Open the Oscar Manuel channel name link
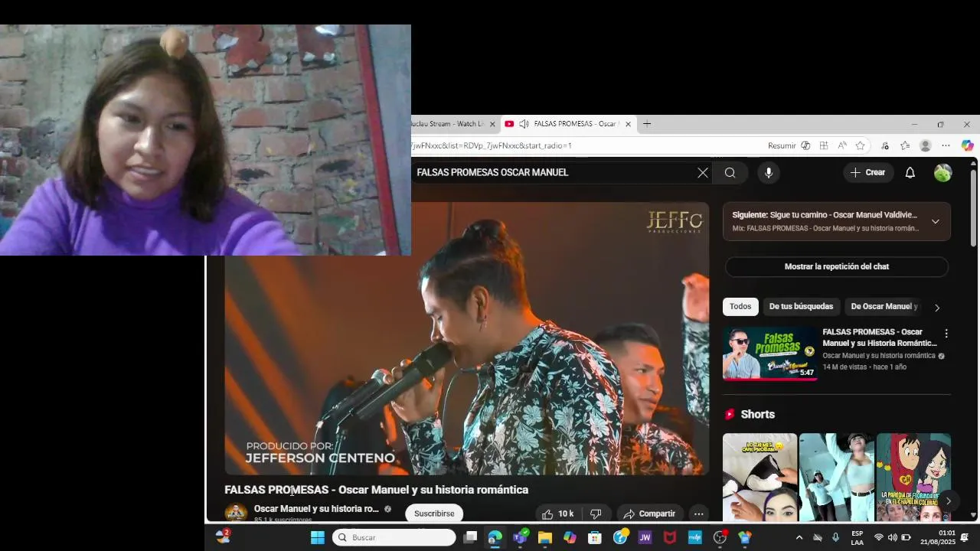 316,509
